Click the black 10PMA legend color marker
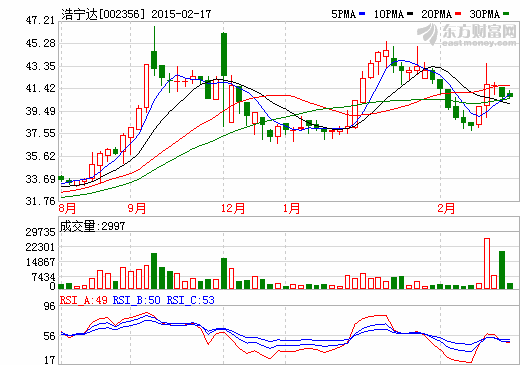 (410, 14)
